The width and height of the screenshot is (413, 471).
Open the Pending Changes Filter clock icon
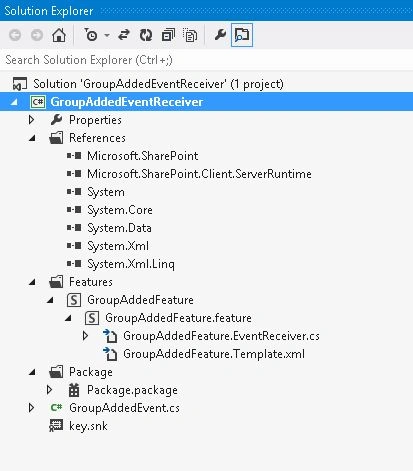[x=90, y=35]
